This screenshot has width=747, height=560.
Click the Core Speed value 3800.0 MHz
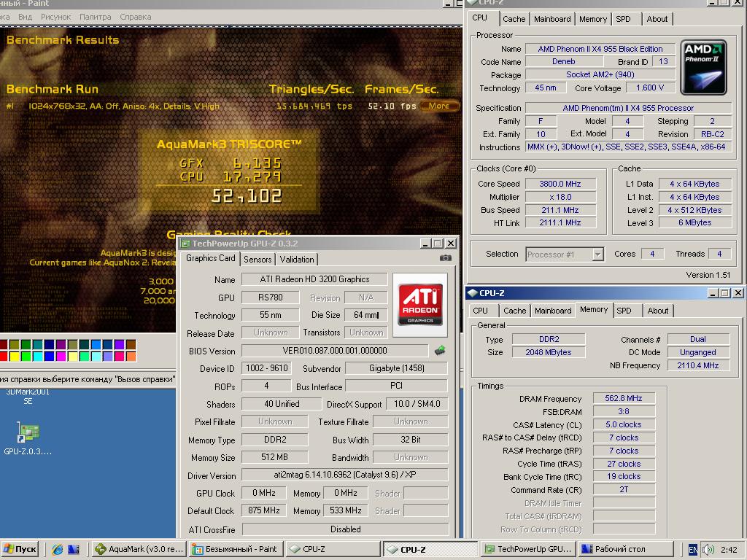coord(560,184)
